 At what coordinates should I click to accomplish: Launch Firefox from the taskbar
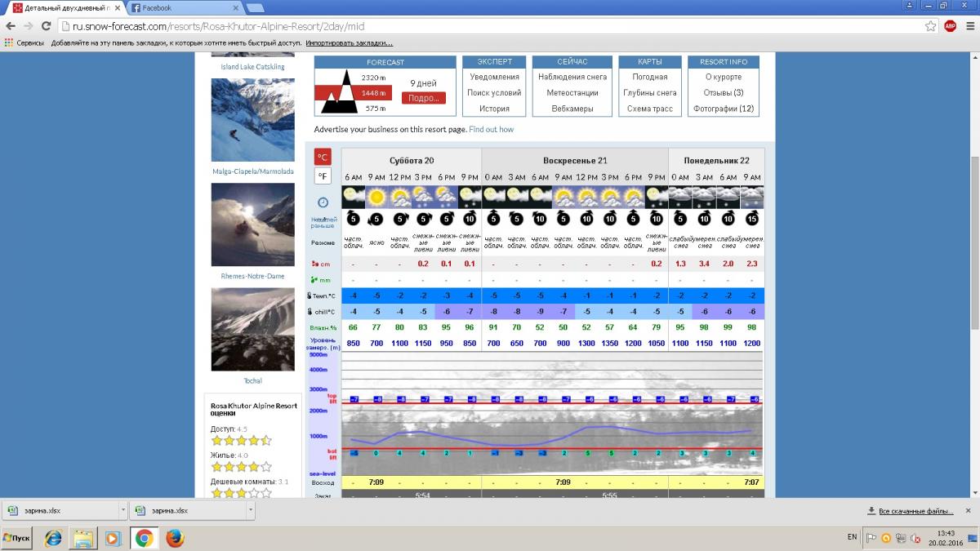[x=174, y=538]
